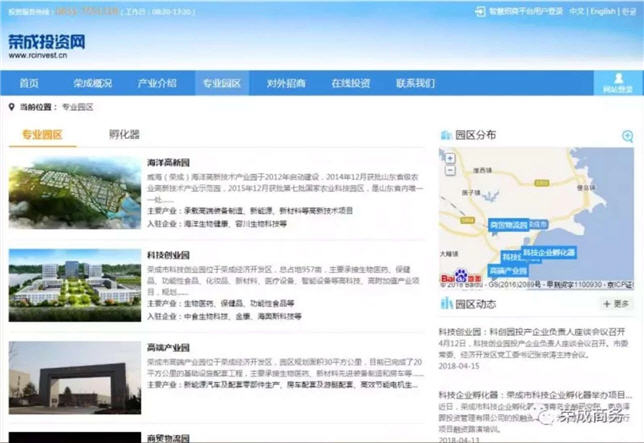
Task: Click the location pin icon by 当前位置
Action: pos(12,107)
